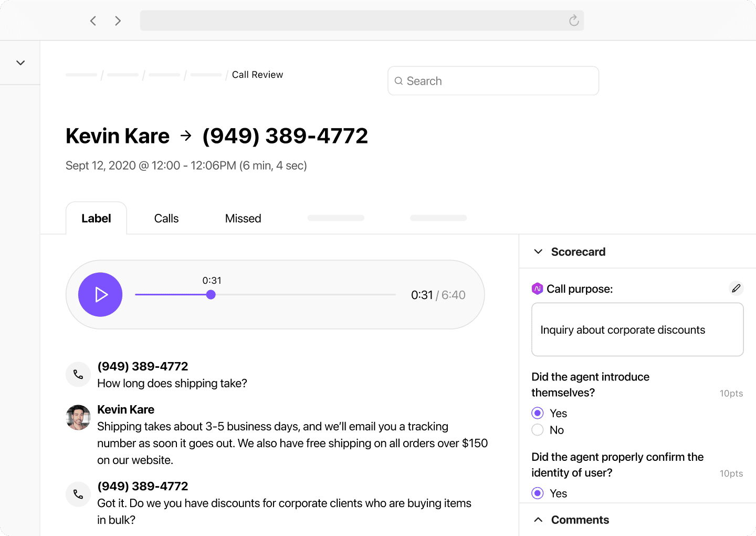756x536 pixels.
Task: Click the (949) 389-4772 heading number
Action: (285, 136)
